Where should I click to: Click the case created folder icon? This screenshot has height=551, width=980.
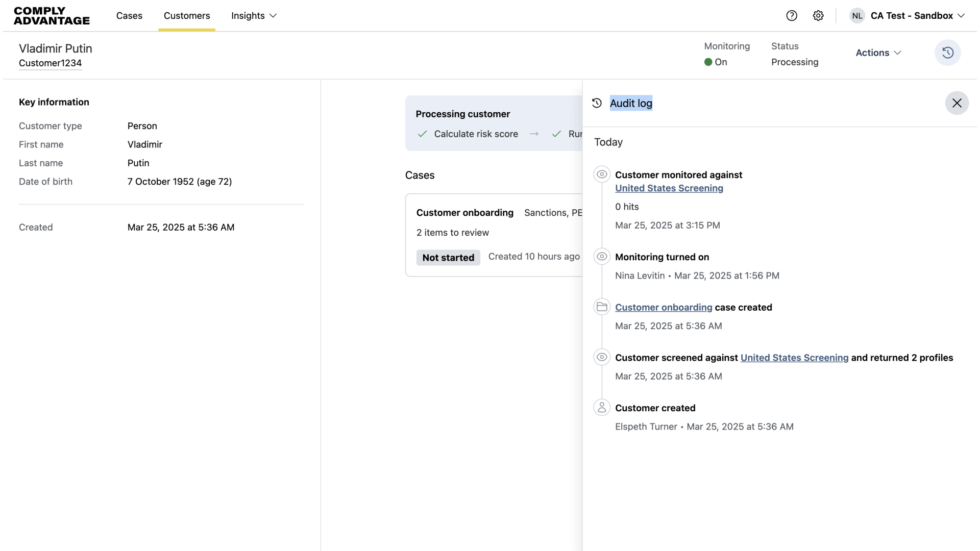[x=602, y=307]
